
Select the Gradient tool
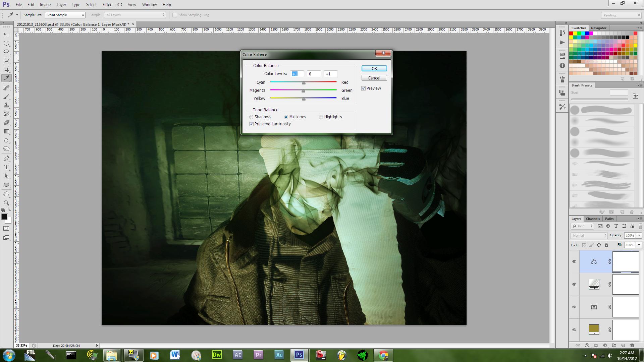(x=6, y=131)
